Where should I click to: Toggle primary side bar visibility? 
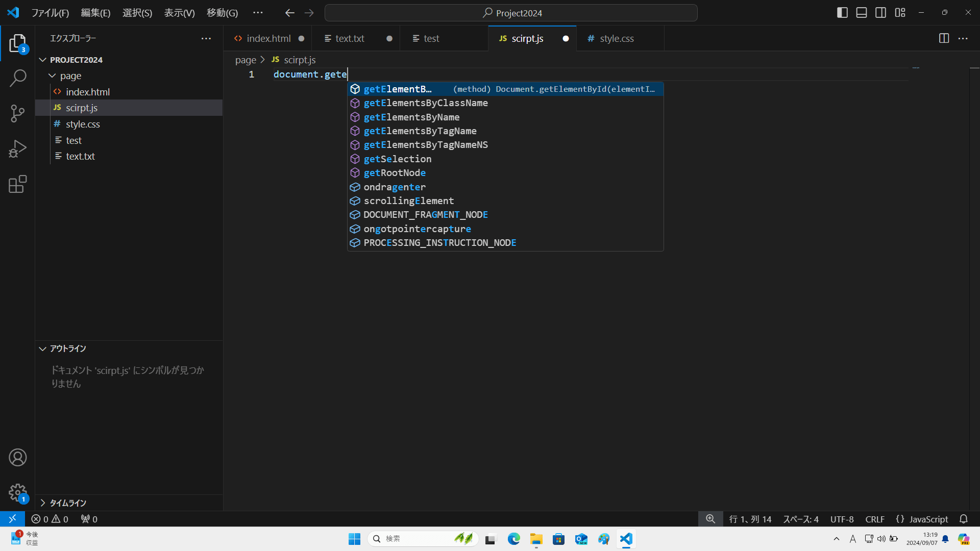coord(843,13)
